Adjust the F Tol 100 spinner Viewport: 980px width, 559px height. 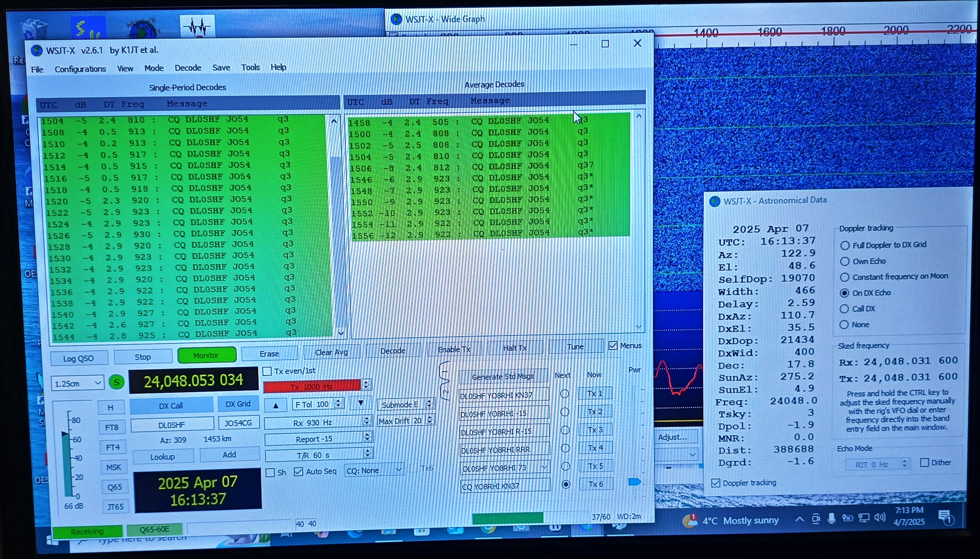pos(338,403)
